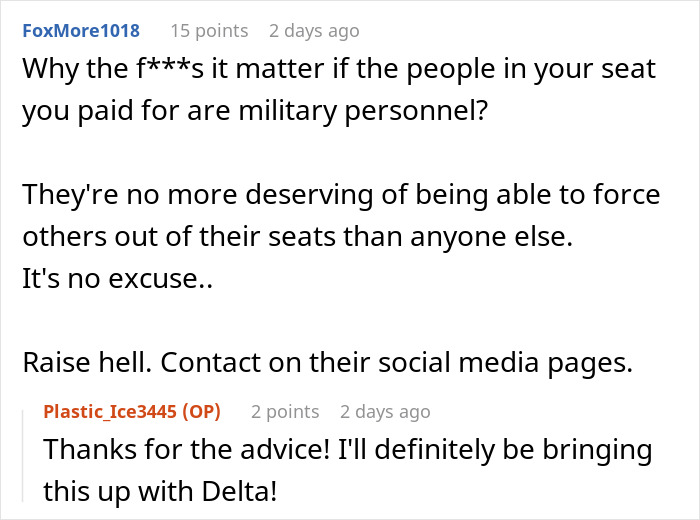This screenshot has height=520, width=700.
Task: Click the reply's "2 days ago" timestamp
Action: click(385, 411)
